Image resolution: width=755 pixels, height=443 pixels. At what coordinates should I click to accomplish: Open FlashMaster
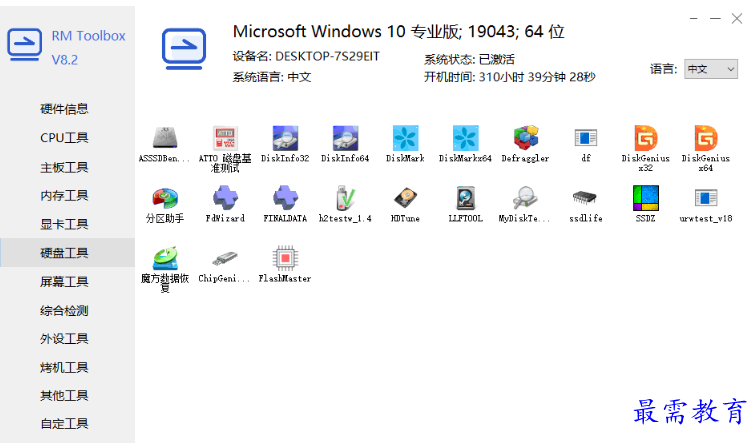click(x=285, y=259)
